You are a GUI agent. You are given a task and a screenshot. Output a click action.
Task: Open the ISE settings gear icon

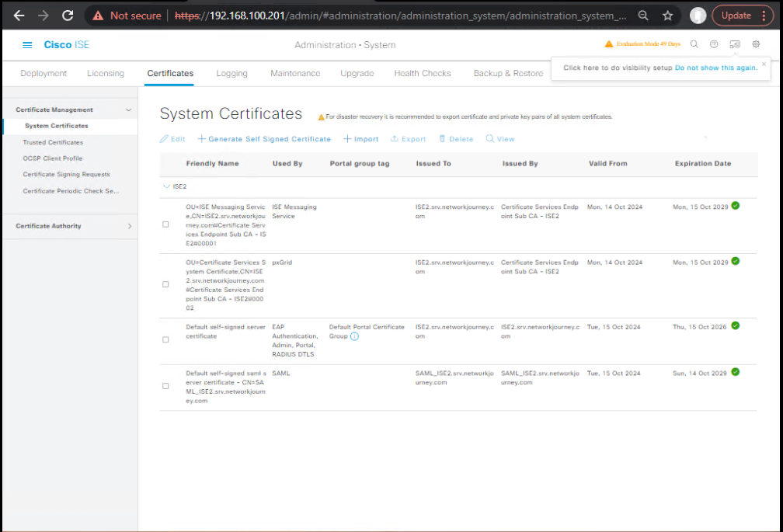[x=756, y=44]
